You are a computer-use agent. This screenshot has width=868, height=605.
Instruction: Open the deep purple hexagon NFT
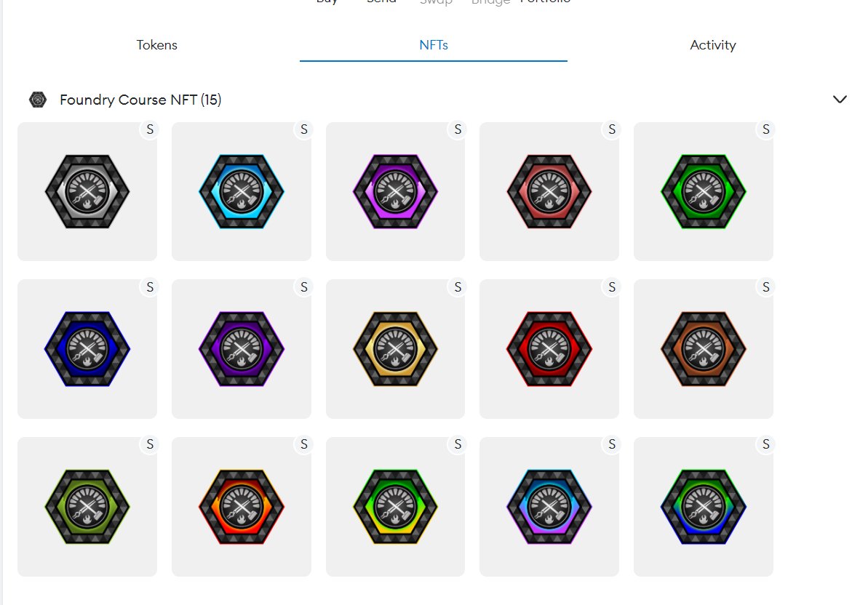(x=242, y=349)
